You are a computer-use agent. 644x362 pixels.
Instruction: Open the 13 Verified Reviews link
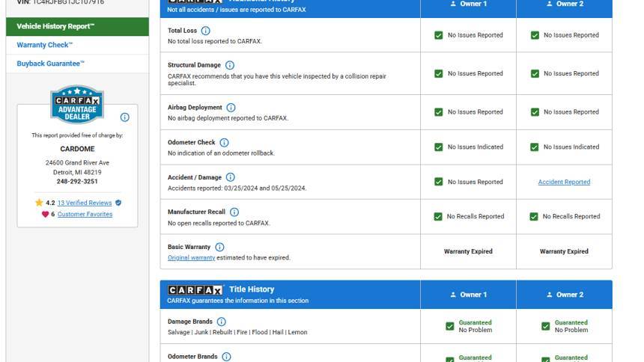point(85,203)
